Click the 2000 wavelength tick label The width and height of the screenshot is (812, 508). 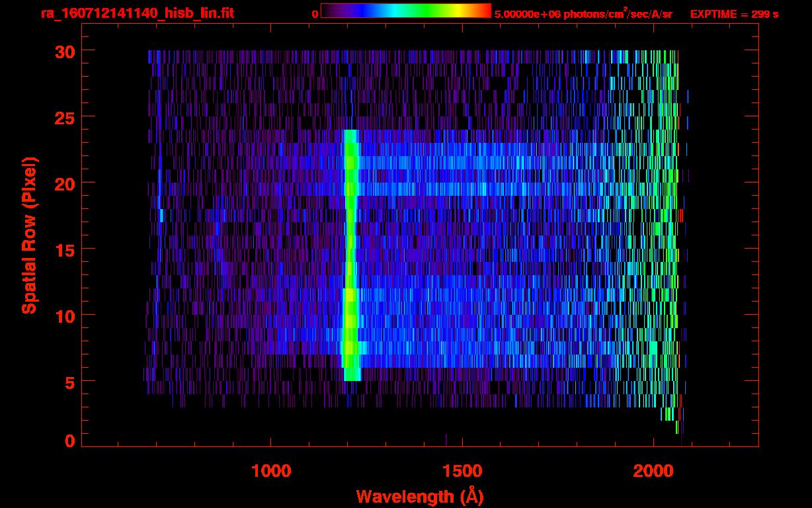pos(653,471)
